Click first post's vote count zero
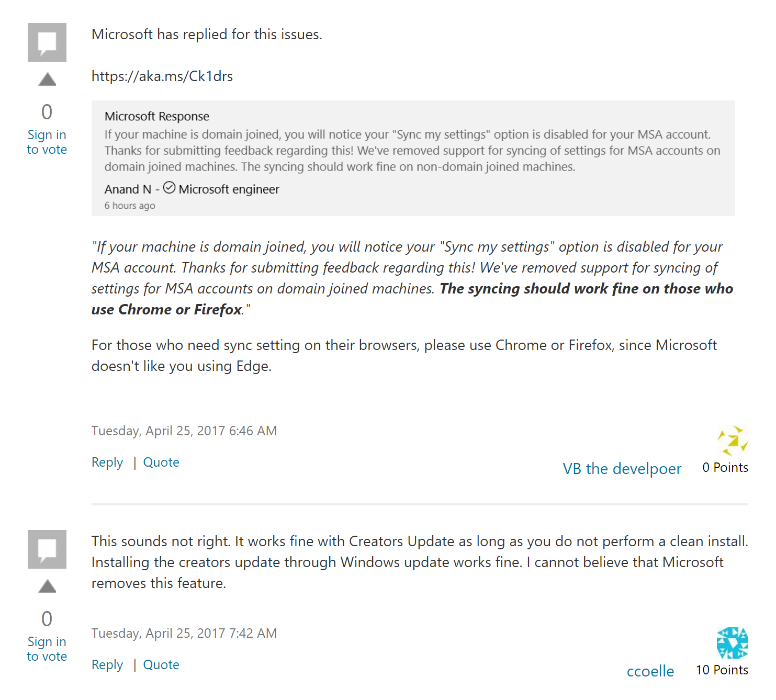This screenshot has height=700, width=776. 47,111
